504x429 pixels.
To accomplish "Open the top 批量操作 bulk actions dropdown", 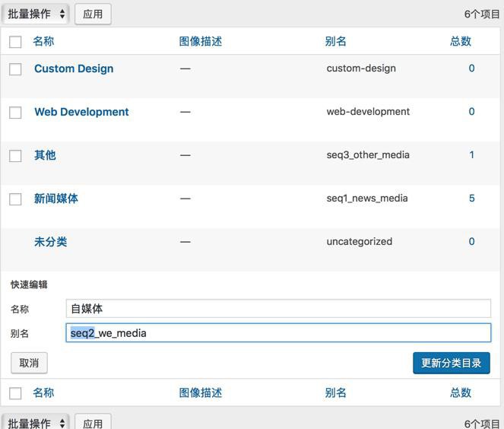I will (36, 14).
